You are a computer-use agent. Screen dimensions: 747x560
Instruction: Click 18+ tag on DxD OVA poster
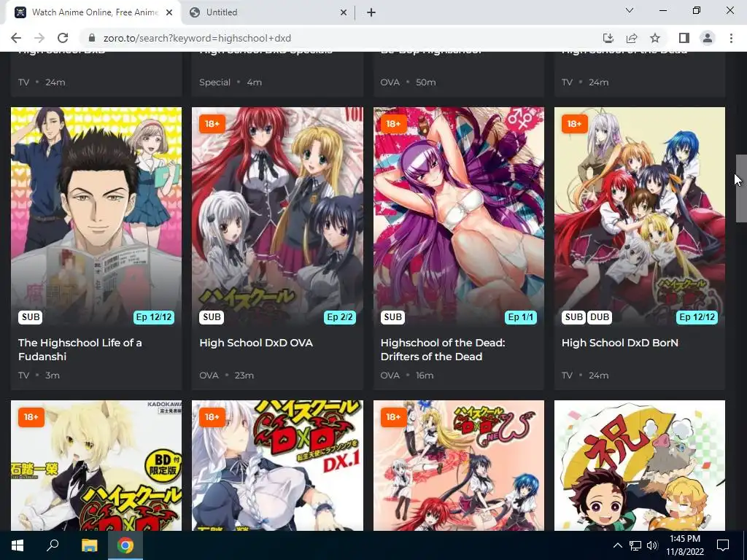(x=212, y=124)
